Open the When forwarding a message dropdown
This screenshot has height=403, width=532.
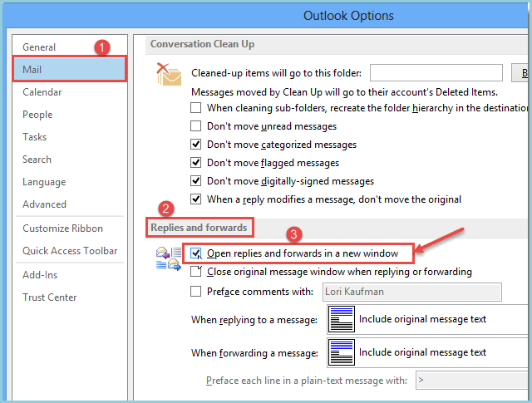427,352
